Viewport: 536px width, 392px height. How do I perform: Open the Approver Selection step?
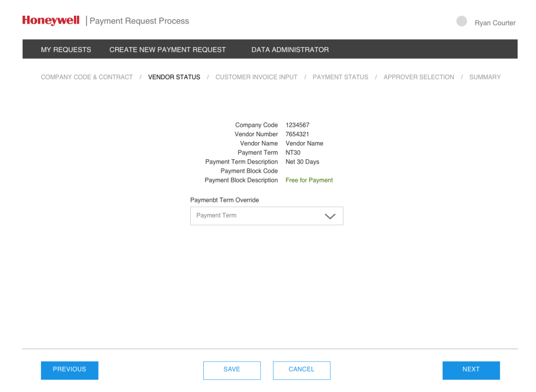(419, 77)
